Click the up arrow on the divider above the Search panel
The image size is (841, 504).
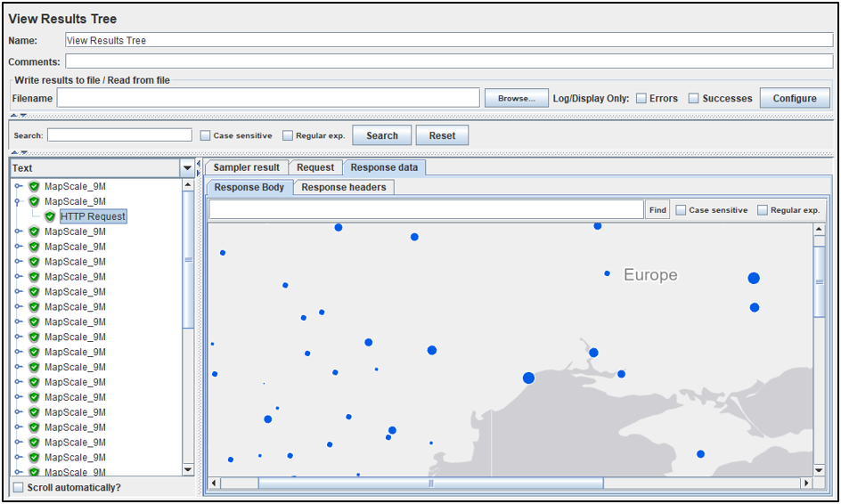point(15,115)
